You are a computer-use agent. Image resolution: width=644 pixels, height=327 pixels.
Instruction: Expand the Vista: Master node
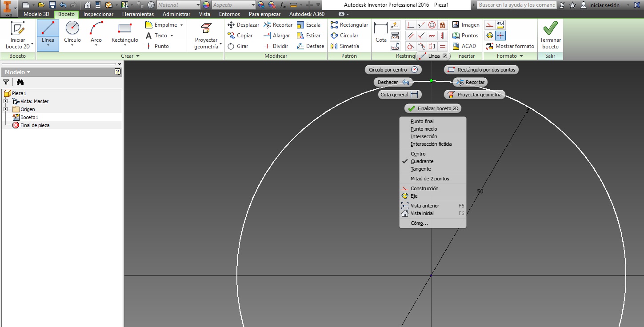(6, 101)
